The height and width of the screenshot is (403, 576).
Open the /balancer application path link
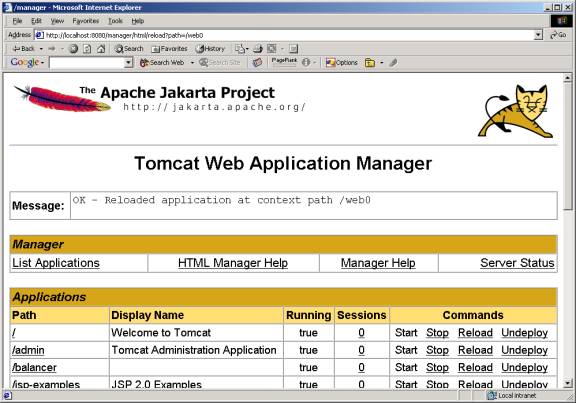(34, 367)
